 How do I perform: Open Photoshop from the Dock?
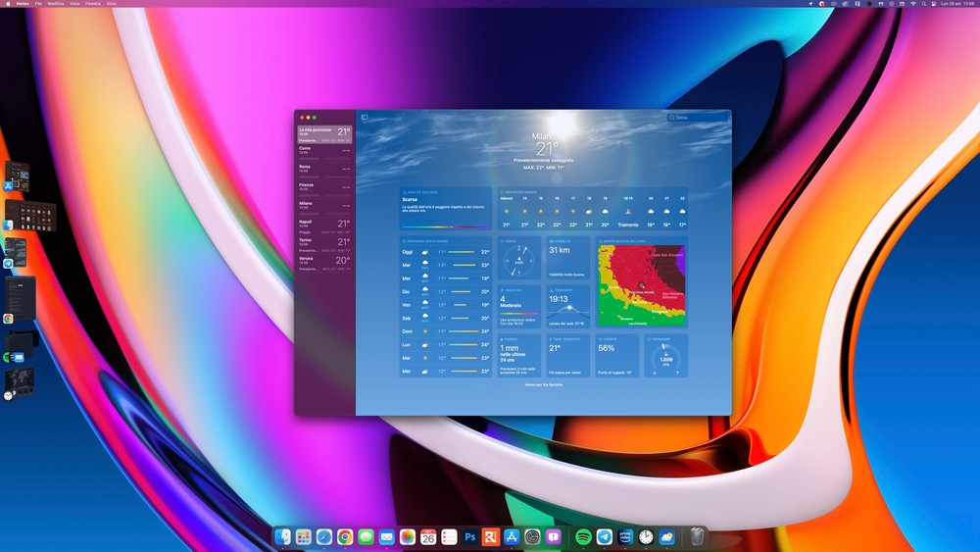coord(469,537)
